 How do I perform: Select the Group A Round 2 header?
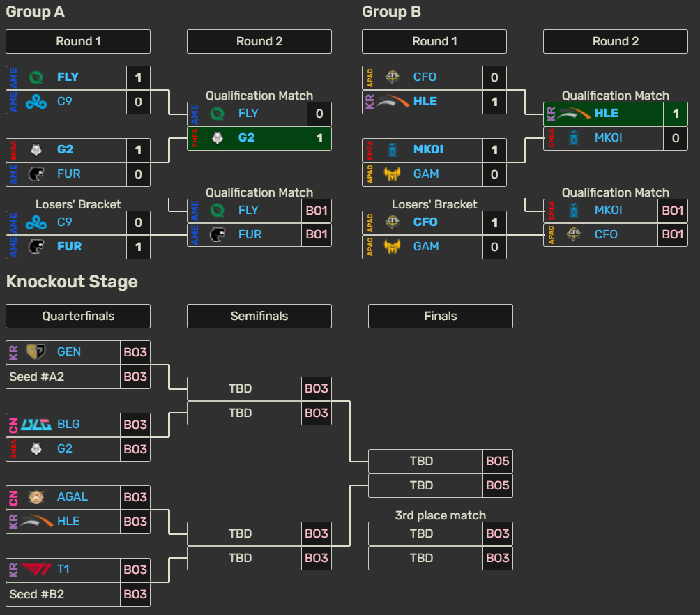point(259,42)
